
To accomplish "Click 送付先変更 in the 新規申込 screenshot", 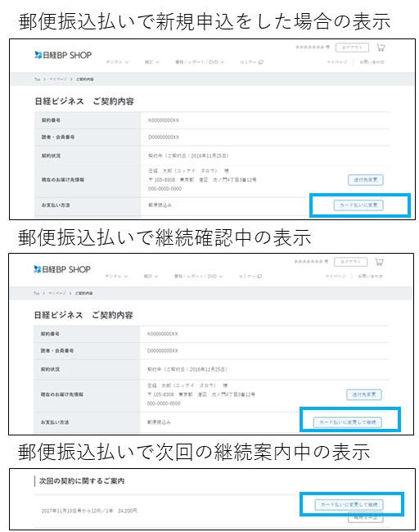I will 366,180.
